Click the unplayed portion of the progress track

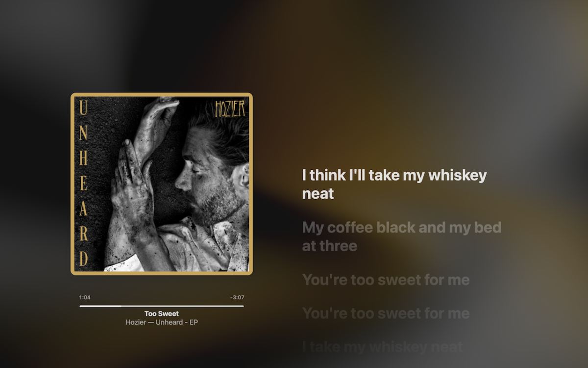(182, 306)
